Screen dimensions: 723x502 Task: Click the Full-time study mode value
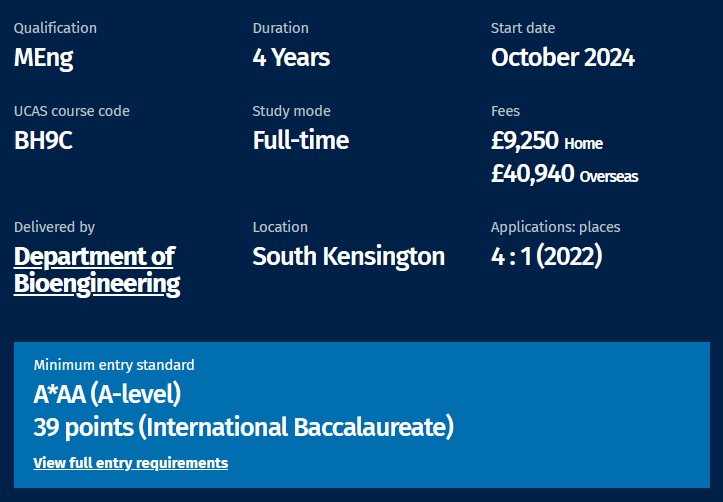[301, 140]
